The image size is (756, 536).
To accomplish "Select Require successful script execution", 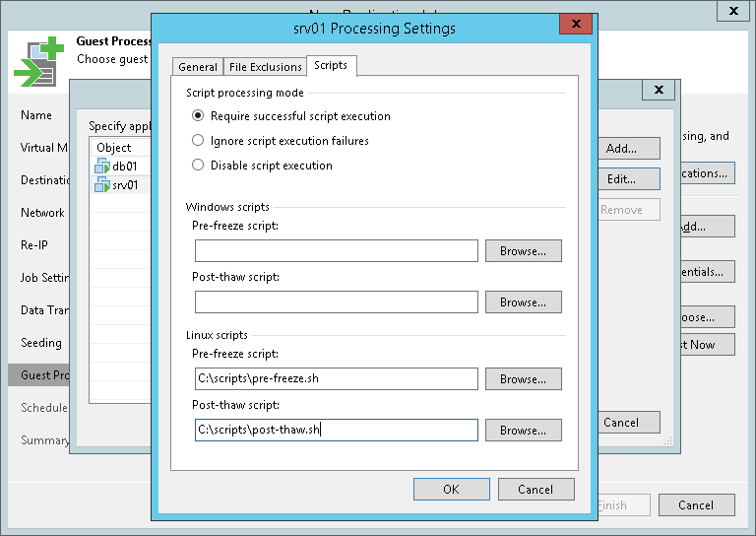I will tap(199, 116).
